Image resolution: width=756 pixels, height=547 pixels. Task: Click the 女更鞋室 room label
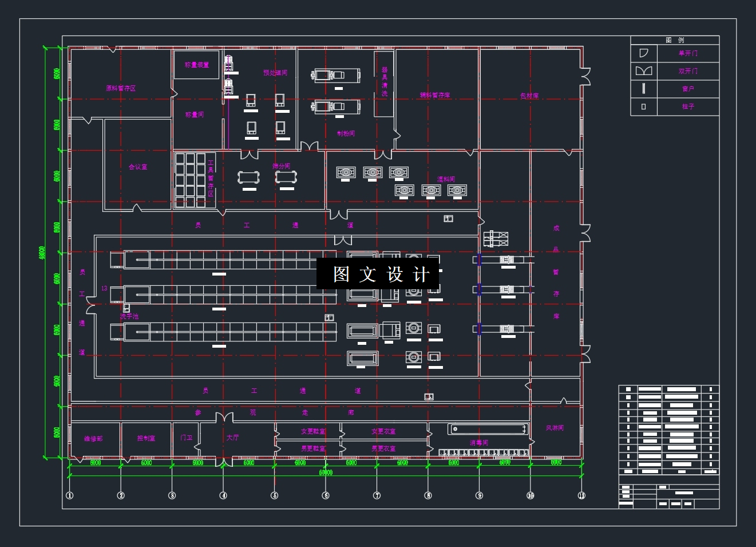coord(314,431)
